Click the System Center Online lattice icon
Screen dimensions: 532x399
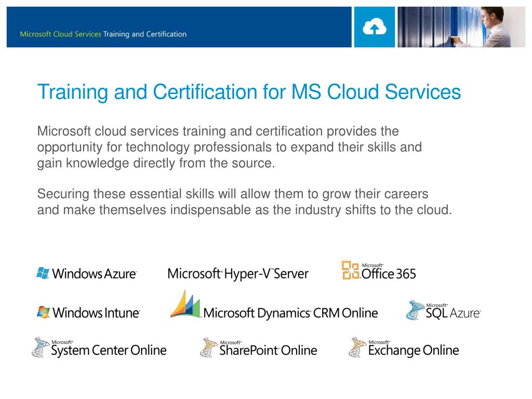41,347
